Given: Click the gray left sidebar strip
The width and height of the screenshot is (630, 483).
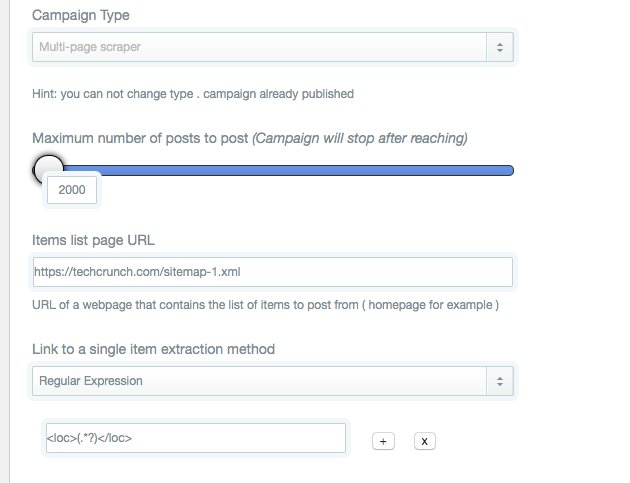Looking at the screenshot, I should [x=4, y=240].
